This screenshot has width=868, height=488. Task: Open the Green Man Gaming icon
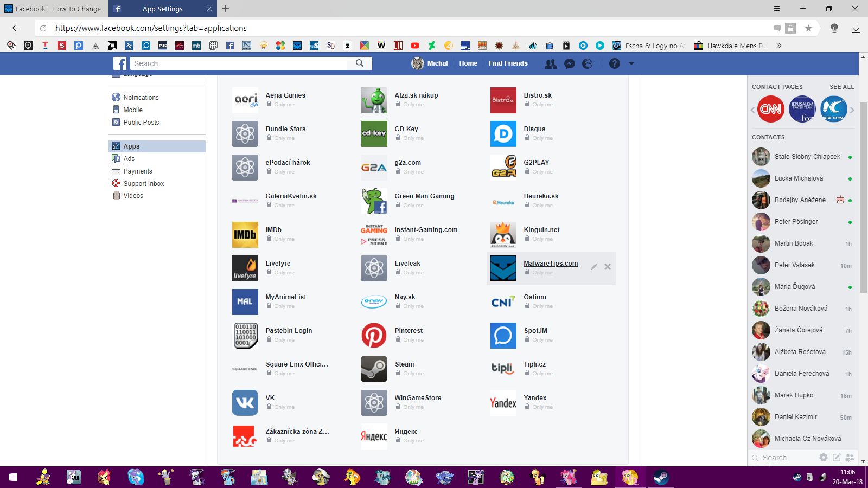pyautogui.click(x=374, y=201)
